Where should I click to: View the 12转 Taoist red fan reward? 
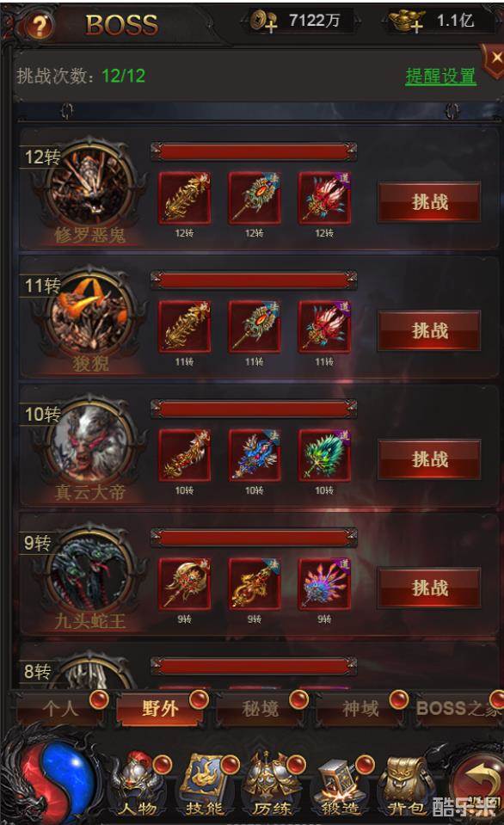(324, 198)
